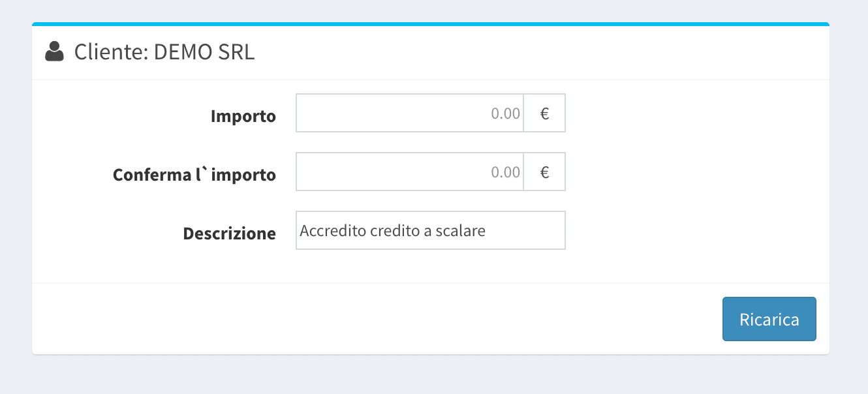This screenshot has width=868, height=394.
Task: Click the customer user icon
Action: pos(54,52)
